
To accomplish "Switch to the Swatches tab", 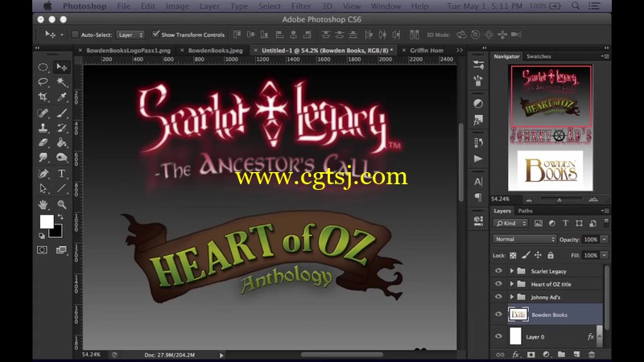I will (x=539, y=56).
